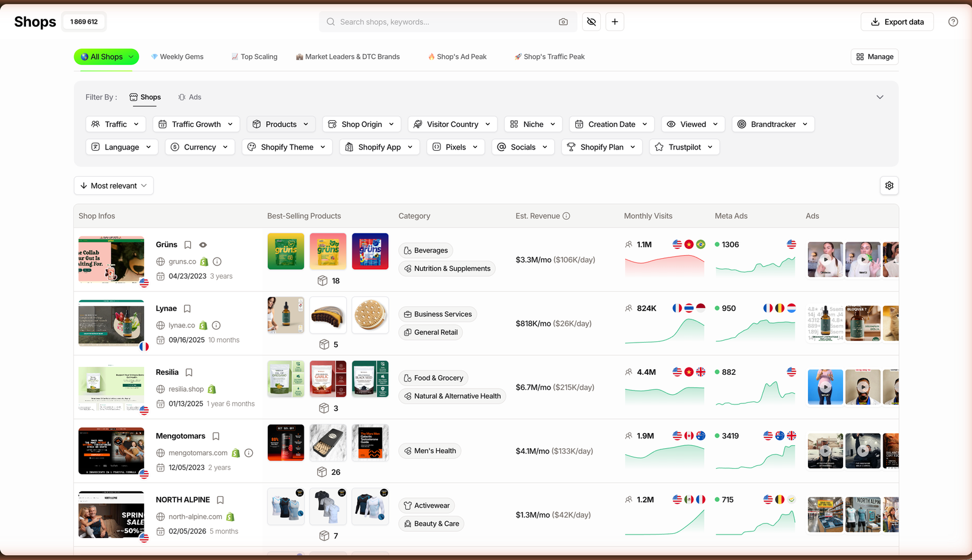Bookmark the NORTH ALPINE shop
Image resolution: width=972 pixels, height=560 pixels.
click(x=221, y=500)
